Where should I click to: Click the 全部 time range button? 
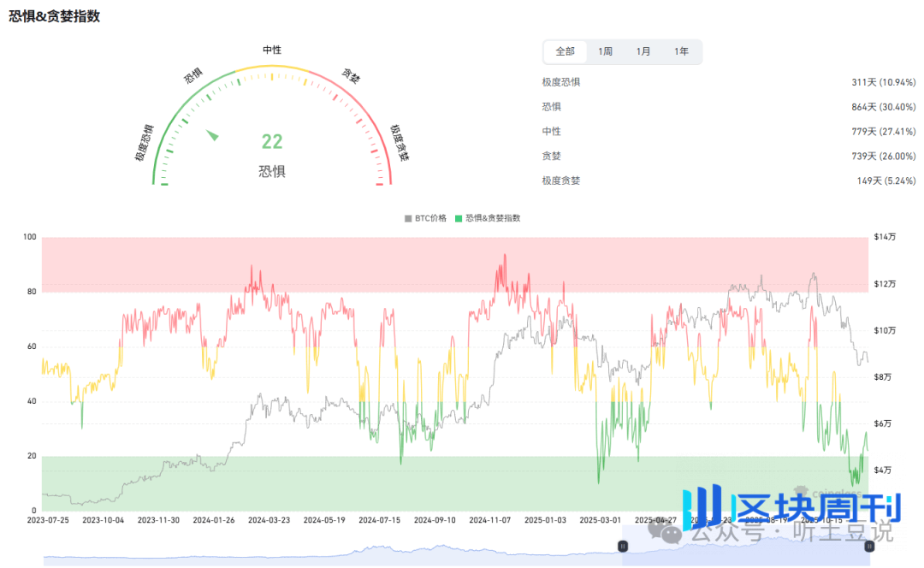[x=565, y=51]
